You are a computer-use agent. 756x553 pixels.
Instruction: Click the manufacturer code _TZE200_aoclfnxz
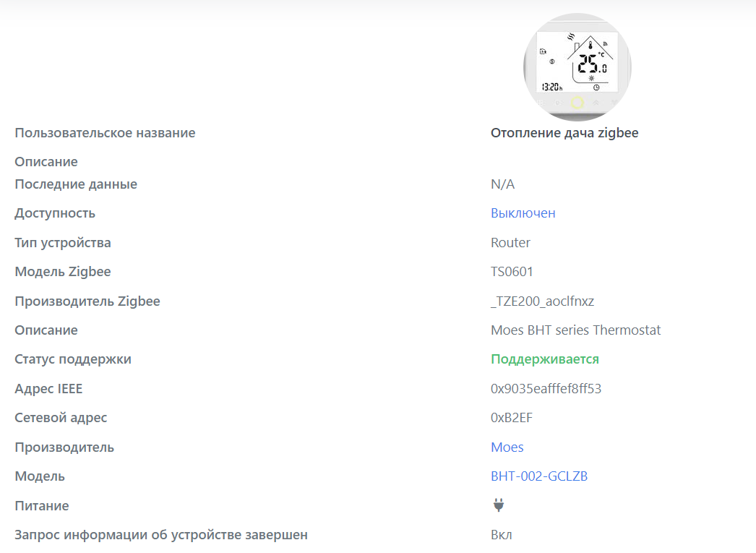coord(543,301)
